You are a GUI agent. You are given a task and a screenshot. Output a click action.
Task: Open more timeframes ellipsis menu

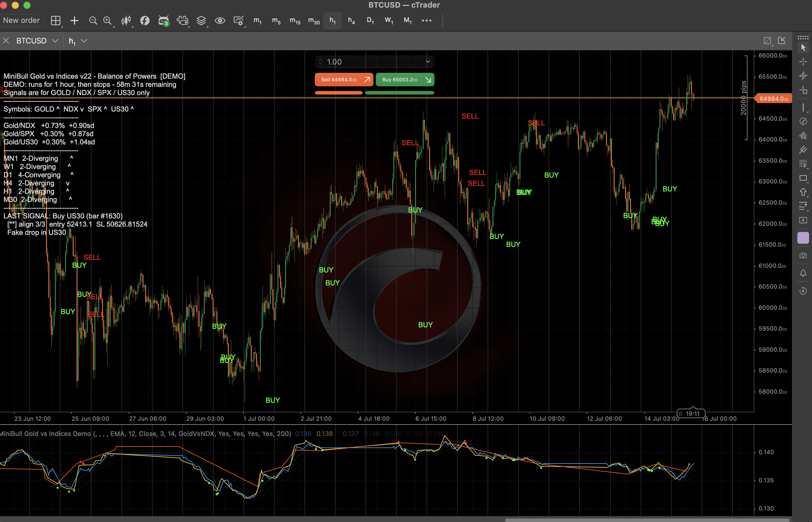tap(427, 21)
